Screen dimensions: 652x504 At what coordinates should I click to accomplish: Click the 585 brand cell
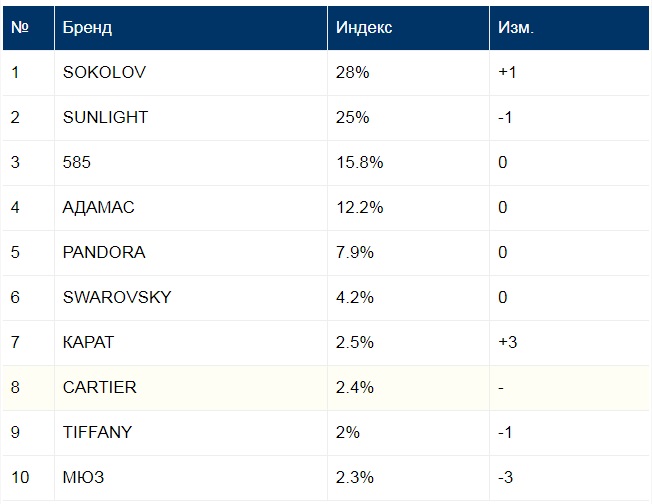click(76, 162)
